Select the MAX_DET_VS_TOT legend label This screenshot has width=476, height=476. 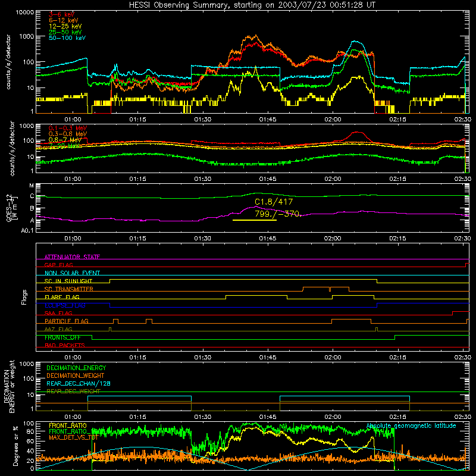coord(73,437)
